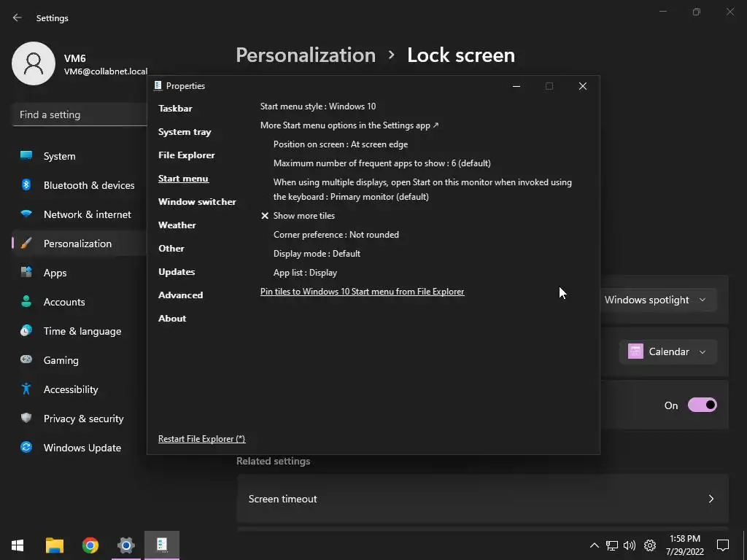Select the Weather tab
The height and width of the screenshot is (560, 747).
177,225
